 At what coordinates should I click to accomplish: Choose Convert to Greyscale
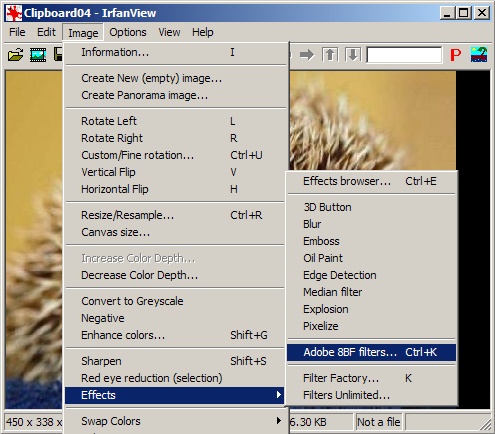point(175,301)
